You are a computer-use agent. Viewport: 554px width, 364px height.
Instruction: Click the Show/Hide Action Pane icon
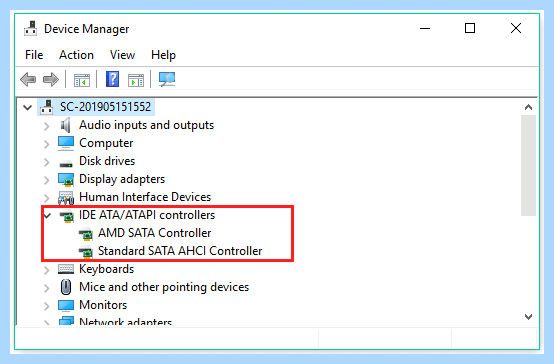(136, 80)
